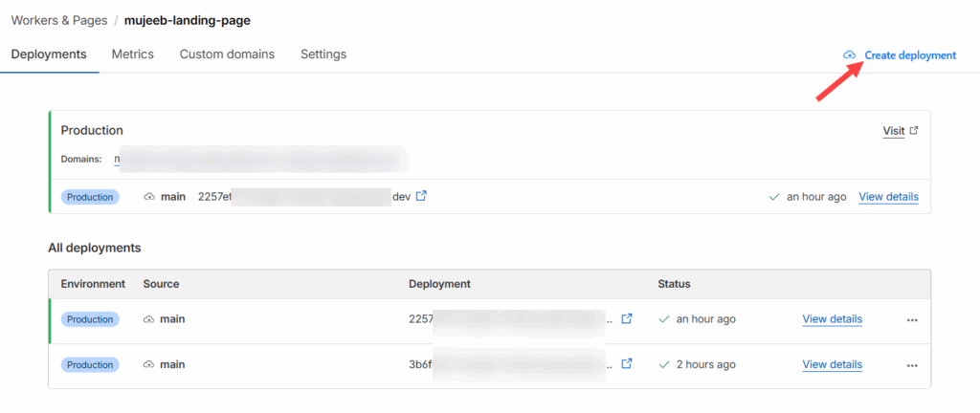
Task: Click Visit link in Production card
Action: click(x=893, y=131)
